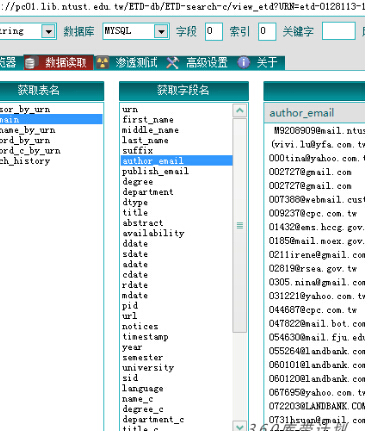Image resolution: width=373 pixels, height=431 pixels.
Task: Click the 获取字段名 button
Action: [x=184, y=90]
